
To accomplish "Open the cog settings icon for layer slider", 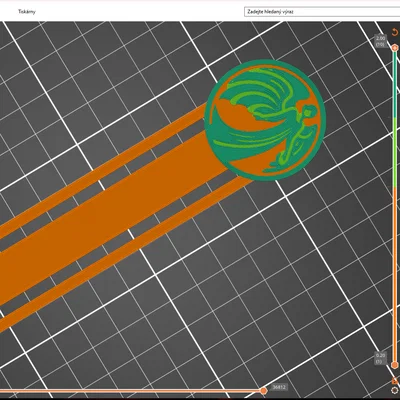I will pos(395,390).
